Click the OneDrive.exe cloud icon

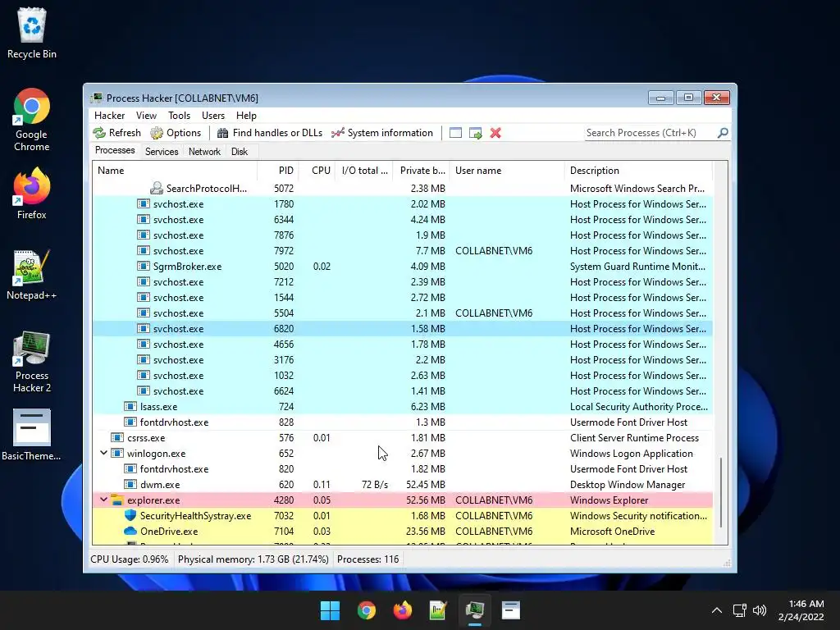coord(130,531)
